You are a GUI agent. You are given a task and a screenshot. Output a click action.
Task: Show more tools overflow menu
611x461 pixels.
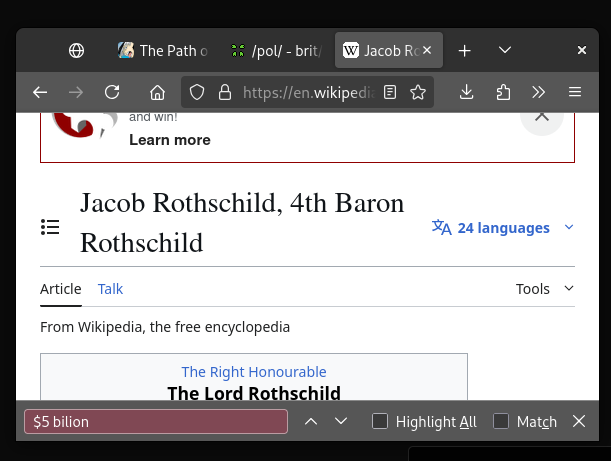[x=539, y=92]
